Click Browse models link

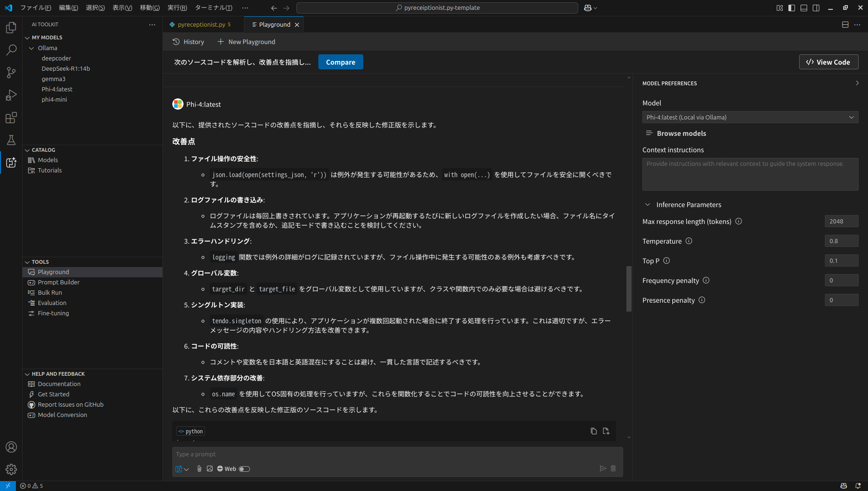(676, 134)
